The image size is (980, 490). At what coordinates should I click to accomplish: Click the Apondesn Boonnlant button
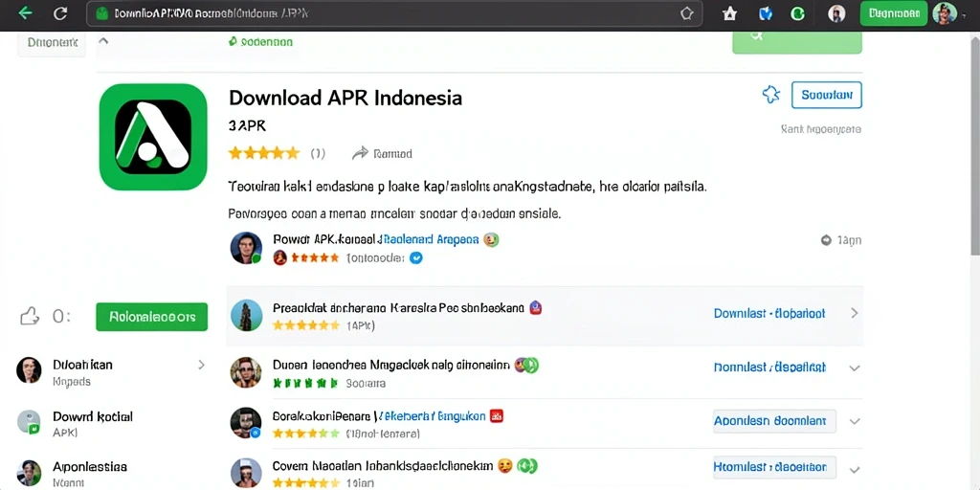tap(774, 421)
